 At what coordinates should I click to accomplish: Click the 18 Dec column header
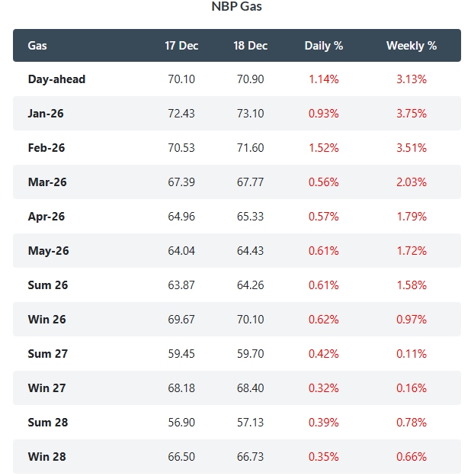pyautogui.click(x=250, y=46)
